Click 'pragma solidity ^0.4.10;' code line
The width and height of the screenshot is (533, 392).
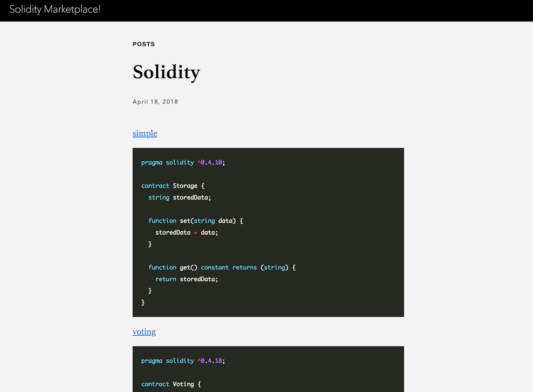[183, 163]
